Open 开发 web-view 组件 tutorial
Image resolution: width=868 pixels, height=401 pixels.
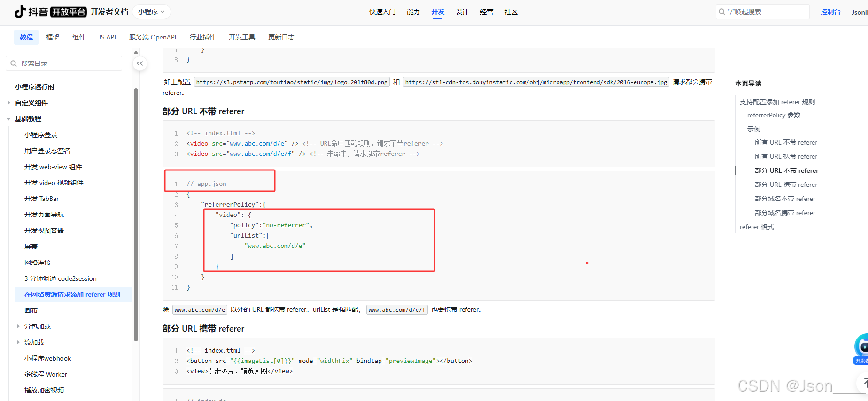click(53, 167)
